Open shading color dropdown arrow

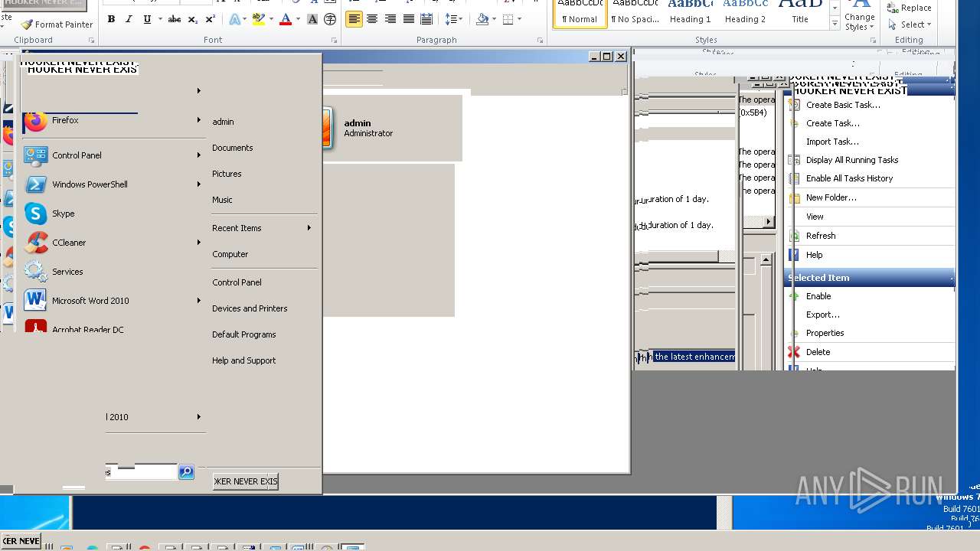pos(493,19)
